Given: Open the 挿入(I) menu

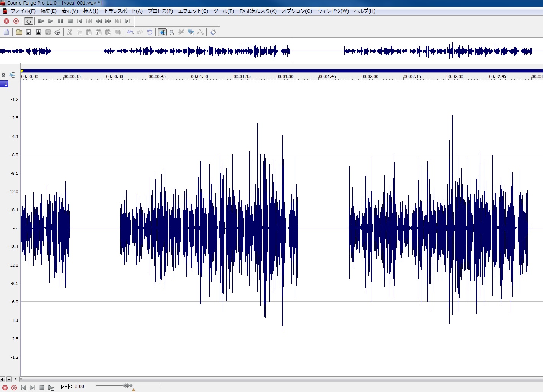Looking at the screenshot, I should (x=91, y=11).
